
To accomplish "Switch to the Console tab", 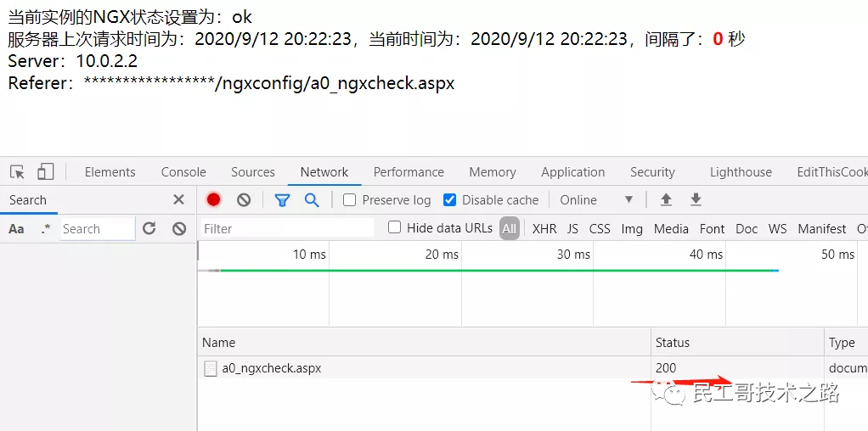I will [183, 172].
